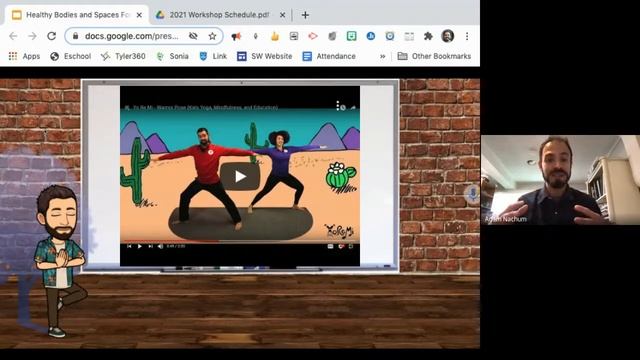Open the gray square extension after thumbs-up

(293, 36)
